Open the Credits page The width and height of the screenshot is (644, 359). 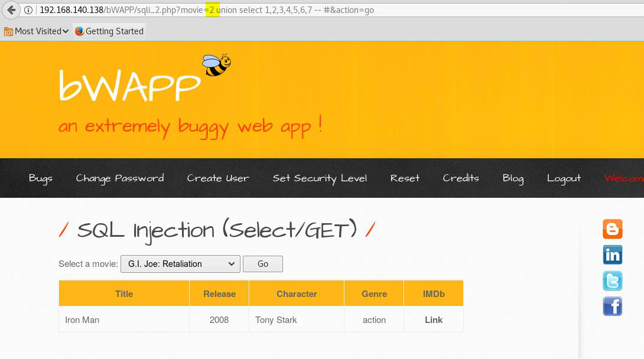(461, 178)
